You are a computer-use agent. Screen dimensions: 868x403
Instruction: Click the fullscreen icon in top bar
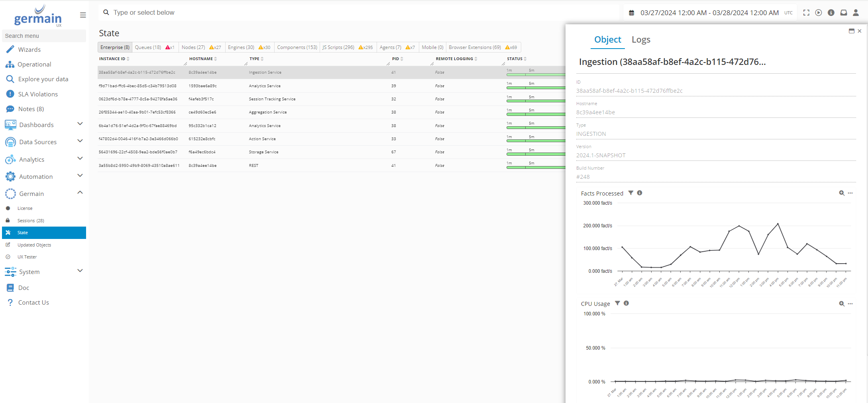point(806,13)
